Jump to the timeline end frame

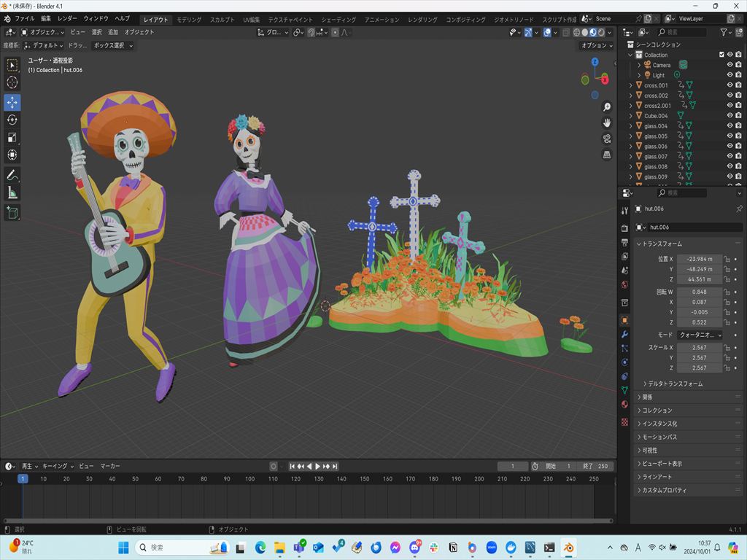pos(335,467)
